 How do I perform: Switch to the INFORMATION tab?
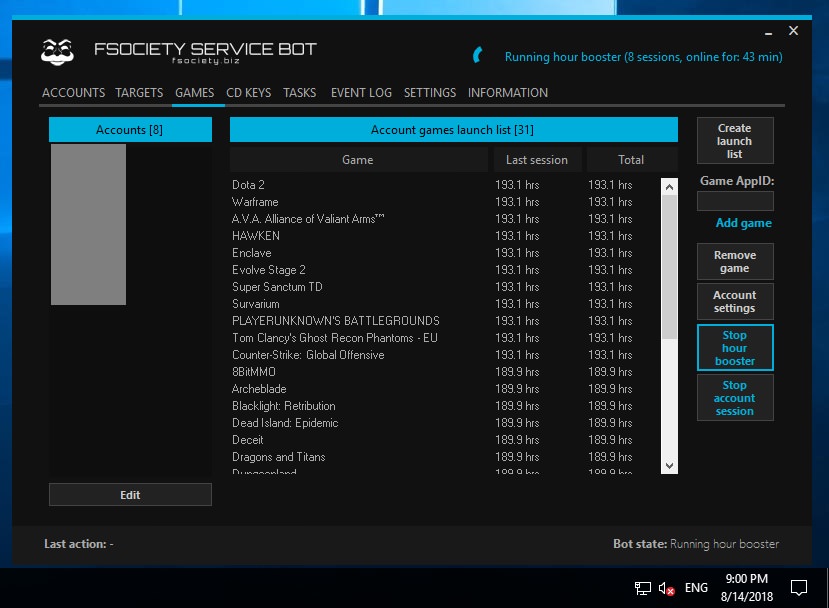[x=508, y=93]
